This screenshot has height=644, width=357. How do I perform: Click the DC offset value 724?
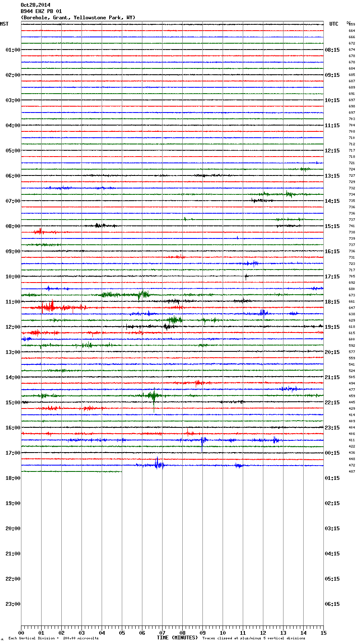[352, 170]
